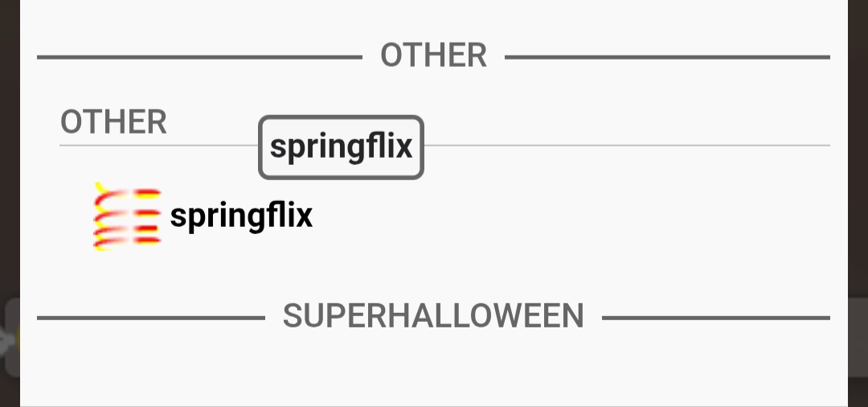Click the divider line left of SUPERHALLOWEEN

(151, 319)
